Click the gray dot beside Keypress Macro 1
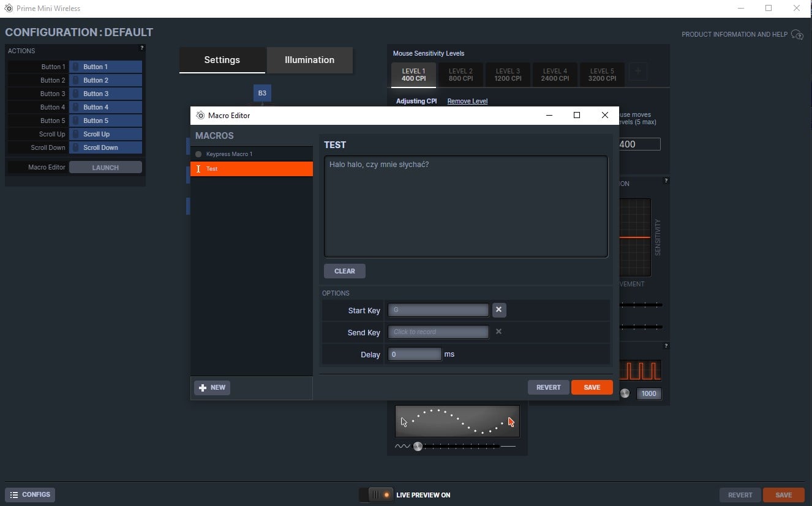The image size is (812, 506). (x=198, y=154)
